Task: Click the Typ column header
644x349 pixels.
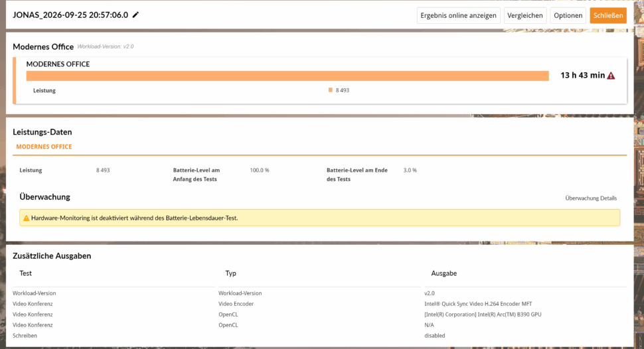Action: point(230,273)
